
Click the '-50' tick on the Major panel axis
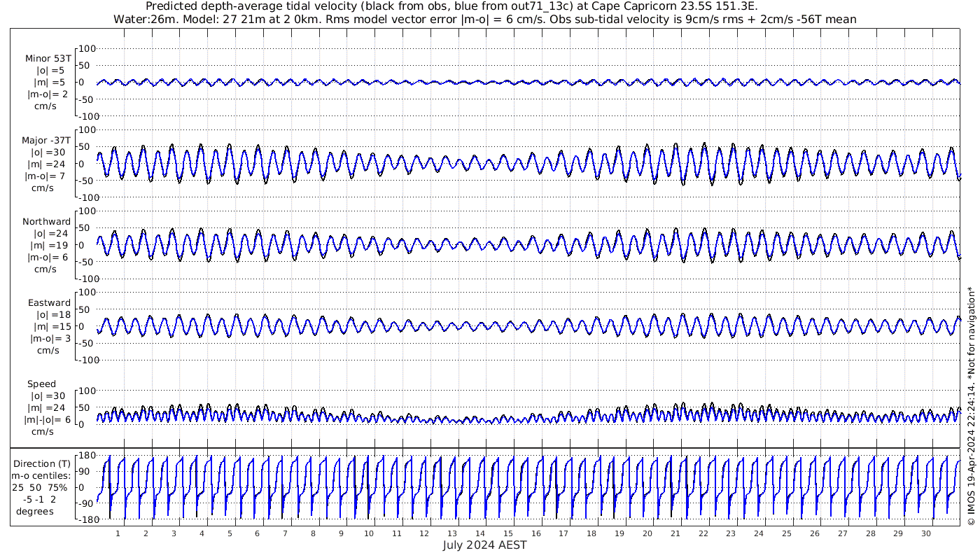click(87, 181)
